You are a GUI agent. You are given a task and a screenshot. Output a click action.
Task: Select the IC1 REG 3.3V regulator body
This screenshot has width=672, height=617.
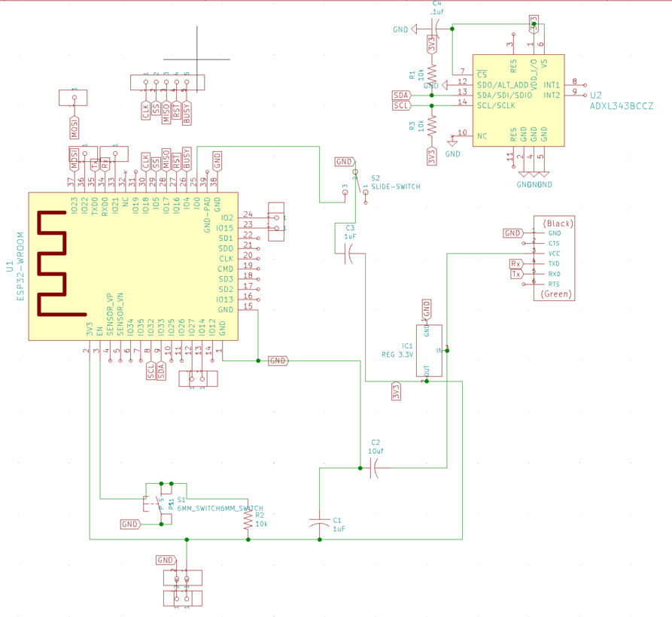(x=429, y=351)
